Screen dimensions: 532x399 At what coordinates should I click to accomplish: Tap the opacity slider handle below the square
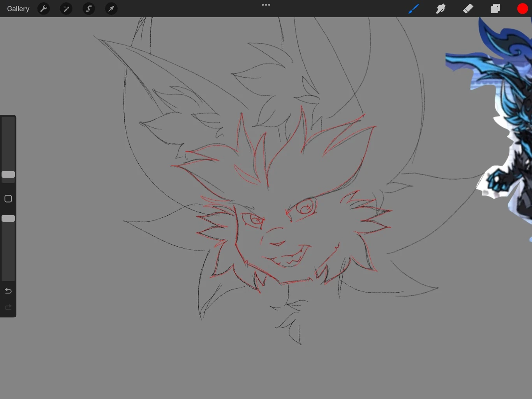point(8,218)
